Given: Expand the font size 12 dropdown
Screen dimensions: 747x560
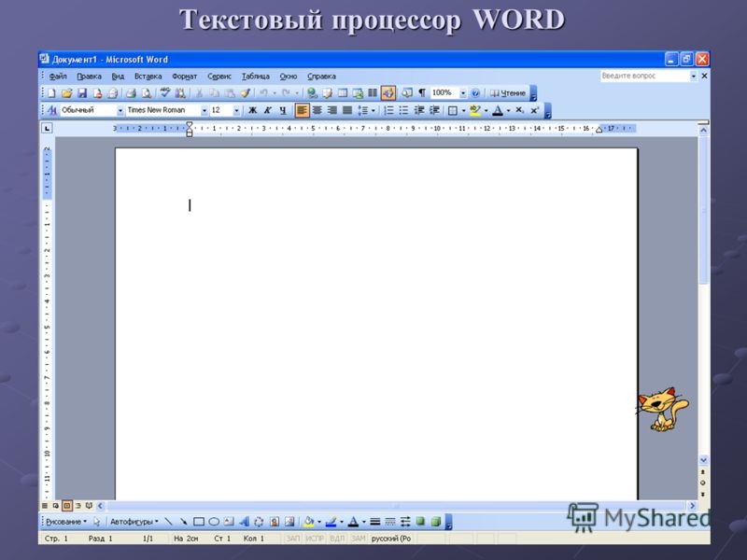Looking at the screenshot, I should pyautogui.click(x=236, y=110).
